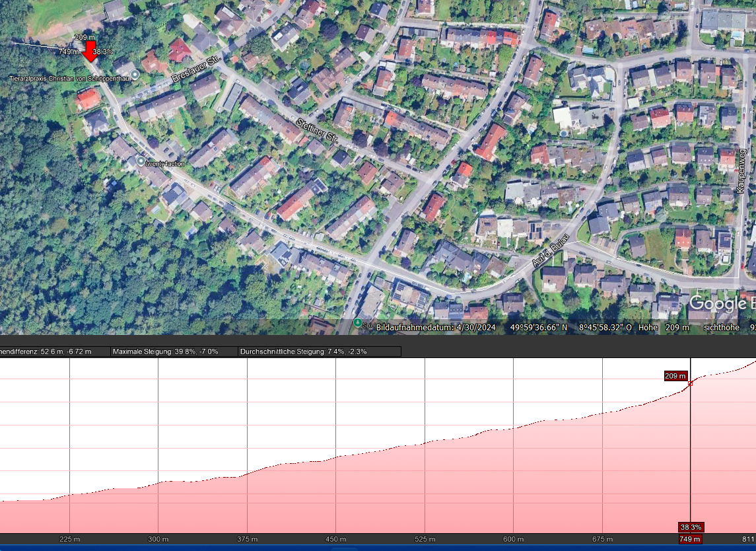Click the Höhe 209 m status bar readout
Image resolution: width=756 pixels, height=551 pixels.
[x=664, y=327]
